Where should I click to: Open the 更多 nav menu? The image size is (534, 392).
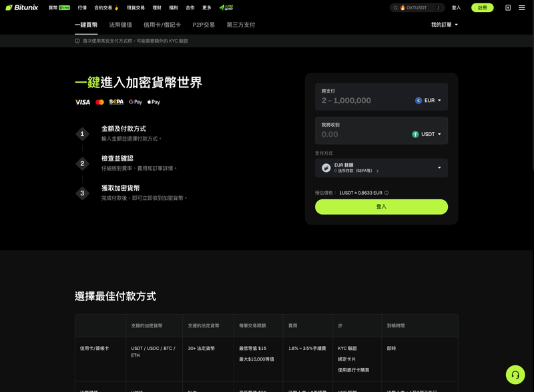pos(207,7)
